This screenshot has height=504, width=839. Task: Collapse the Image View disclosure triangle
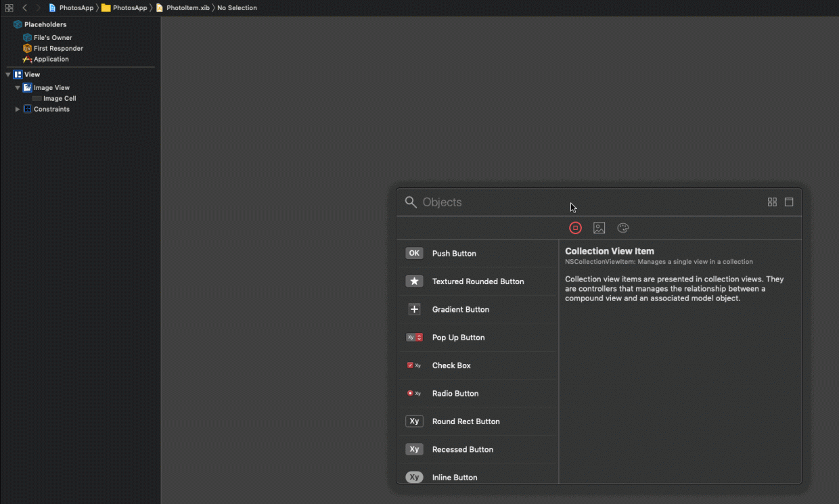click(x=18, y=88)
